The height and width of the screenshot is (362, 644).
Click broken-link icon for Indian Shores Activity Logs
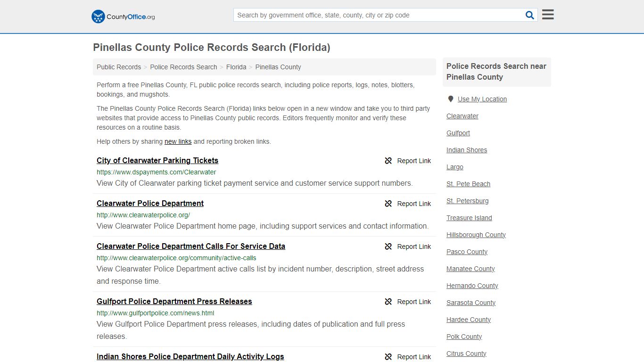388,357
